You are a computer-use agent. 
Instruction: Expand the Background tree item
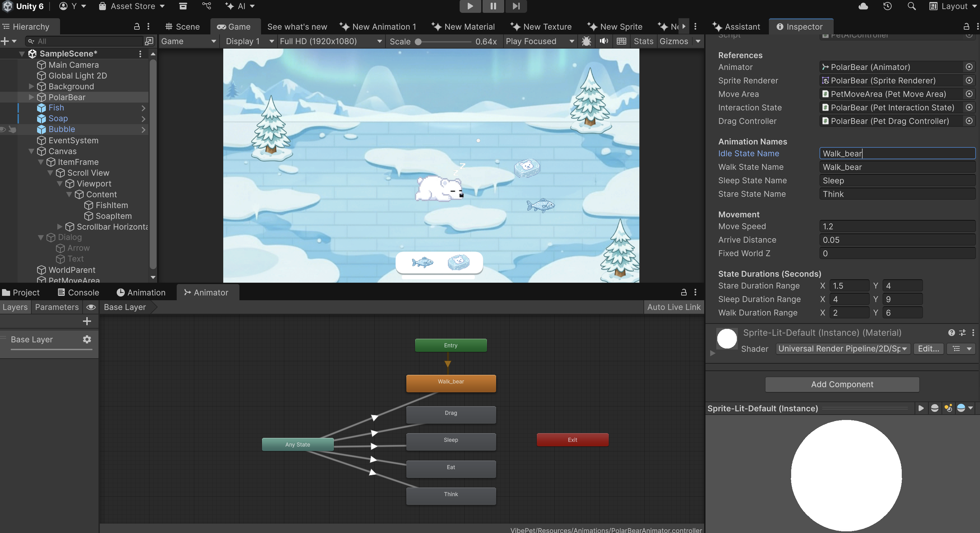click(x=32, y=86)
